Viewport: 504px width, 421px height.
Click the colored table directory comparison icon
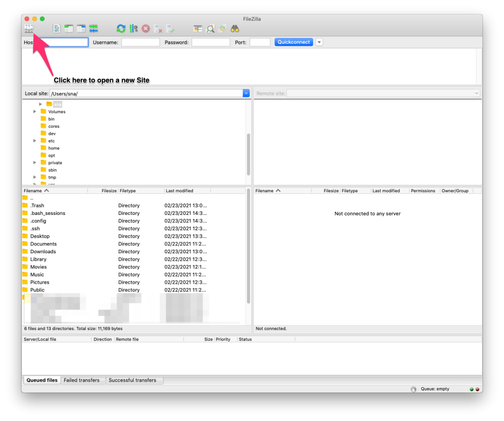point(198,29)
